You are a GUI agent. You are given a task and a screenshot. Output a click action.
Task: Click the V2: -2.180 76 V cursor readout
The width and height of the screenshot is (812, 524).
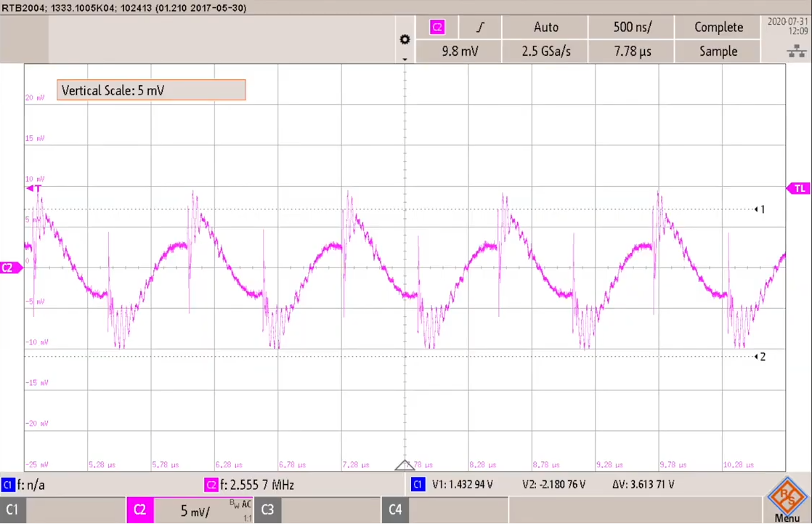[x=553, y=485]
